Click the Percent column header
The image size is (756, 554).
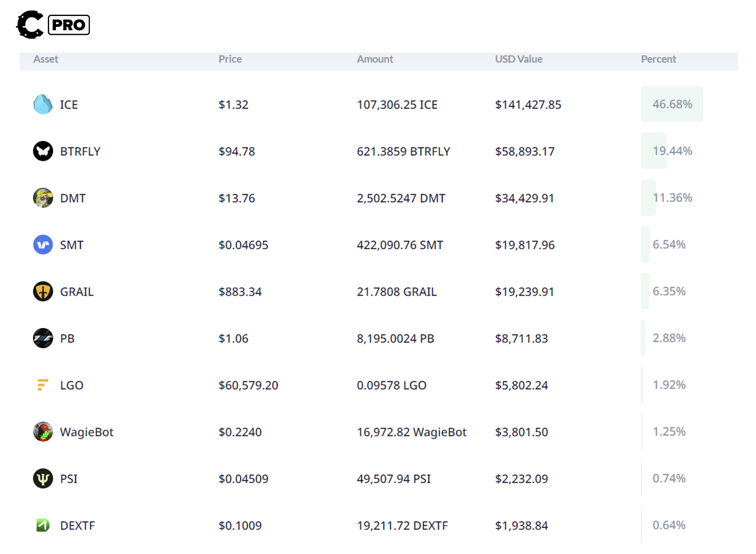pos(658,59)
